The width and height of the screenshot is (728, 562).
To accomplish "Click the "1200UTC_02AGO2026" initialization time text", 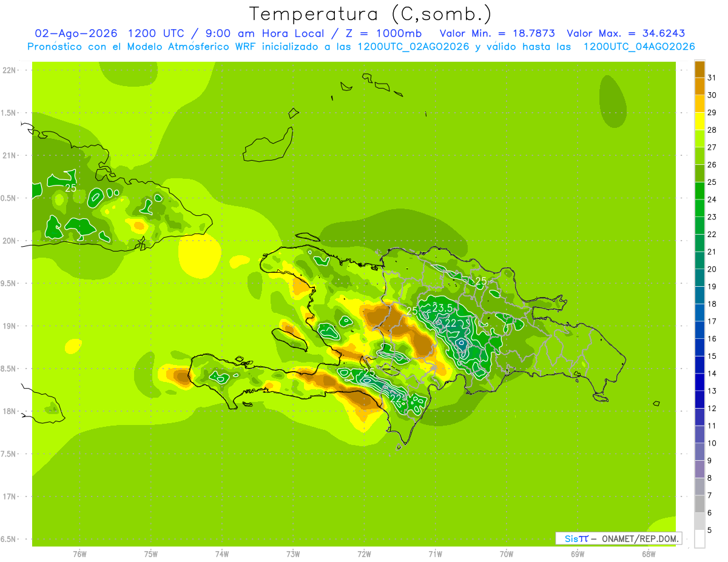I will (414, 47).
